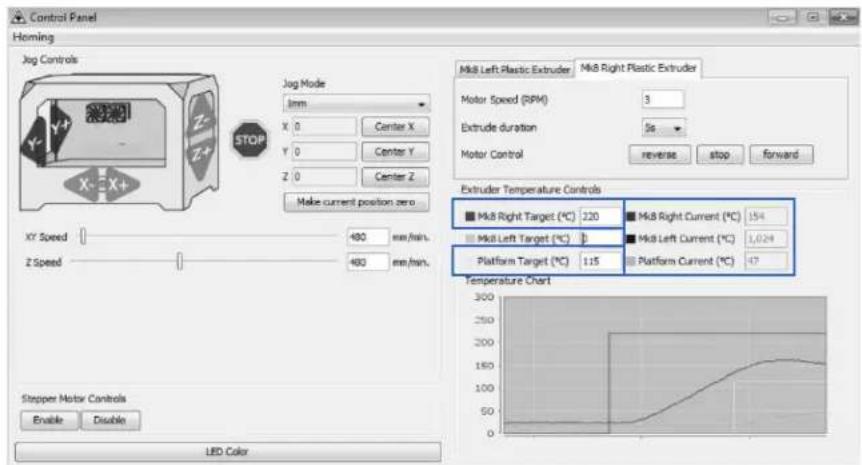The width and height of the screenshot is (862, 465).
Task: Open the Extrude duration dropdown
Action: click(x=663, y=128)
